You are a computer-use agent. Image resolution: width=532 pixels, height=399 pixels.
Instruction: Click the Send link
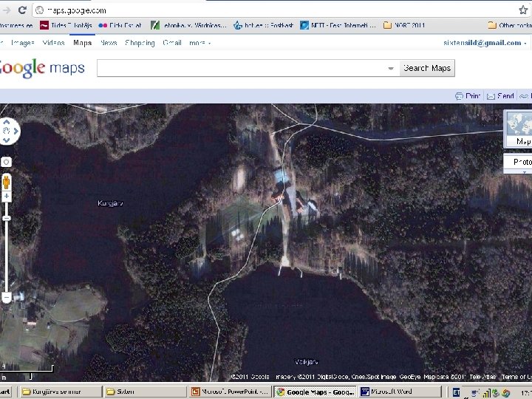click(x=500, y=96)
